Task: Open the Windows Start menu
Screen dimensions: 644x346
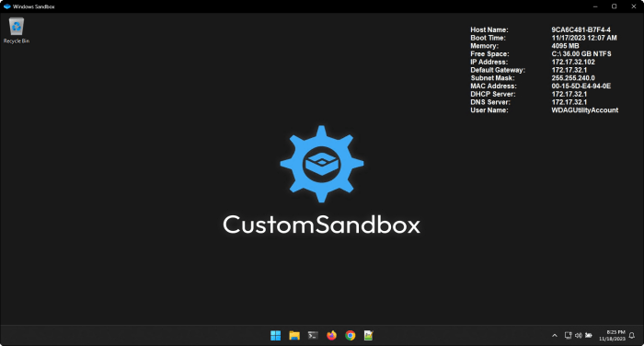Action: [276, 335]
